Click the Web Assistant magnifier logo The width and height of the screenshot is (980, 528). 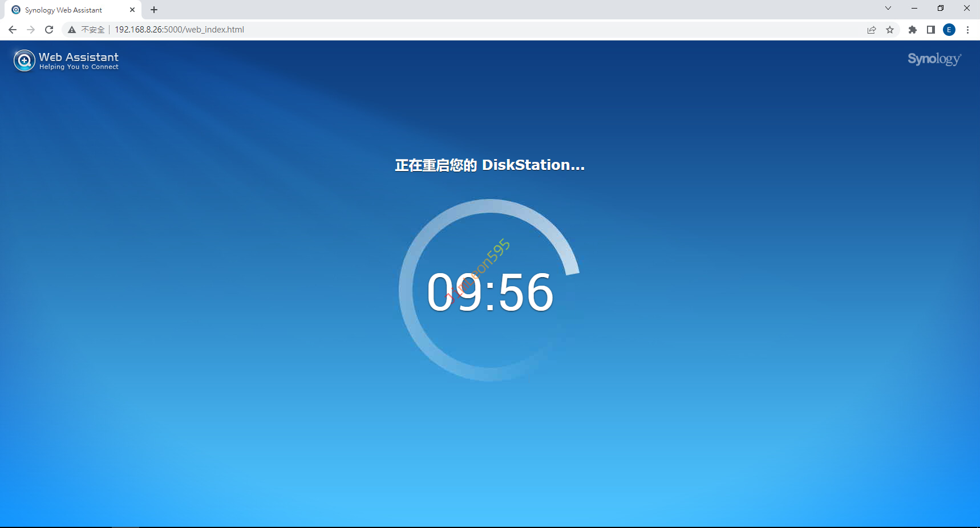coord(25,60)
